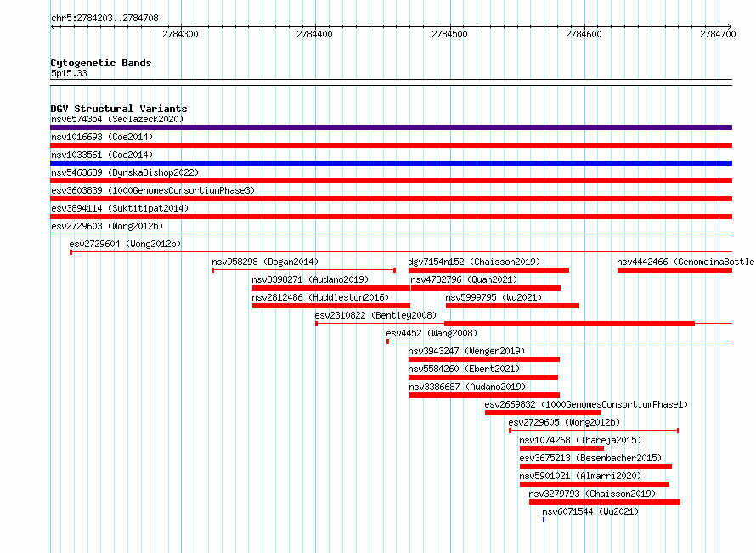Select the red bar under nsv4442466
The width and height of the screenshot is (756, 553).
(x=675, y=270)
